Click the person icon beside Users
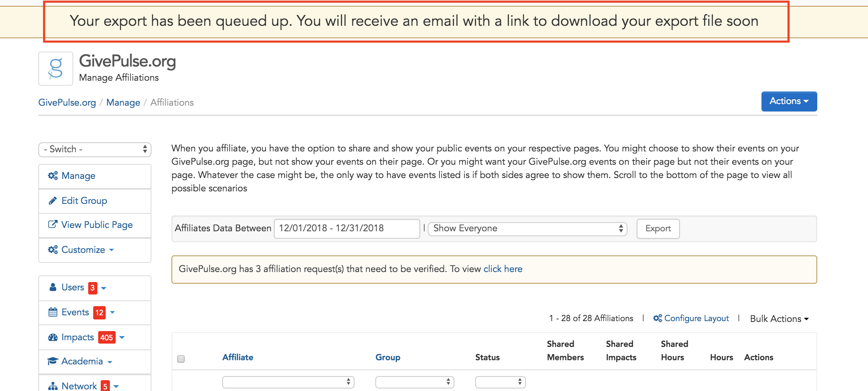Screen dimensions: 868x391 click(x=53, y=287)
